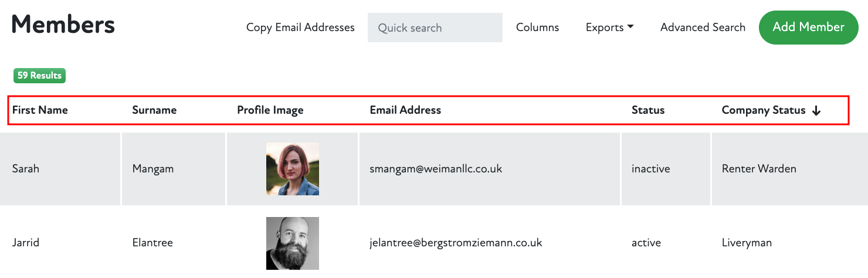Click the Company Status sort arrow icon
Image resolution: width=868 pixels, height=278 pixels.
pyautogui.click(x=816, y=111)
